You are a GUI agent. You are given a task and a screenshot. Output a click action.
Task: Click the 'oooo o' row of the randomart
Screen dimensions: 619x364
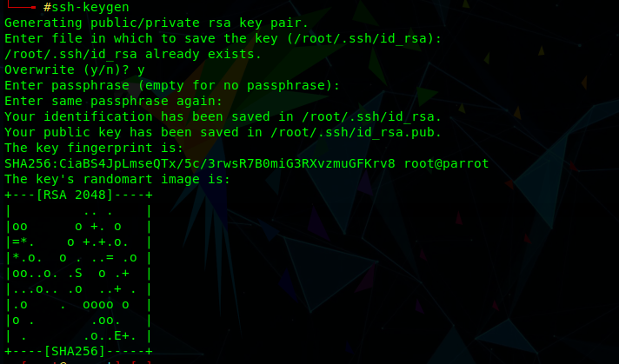[x=78, y=304]
